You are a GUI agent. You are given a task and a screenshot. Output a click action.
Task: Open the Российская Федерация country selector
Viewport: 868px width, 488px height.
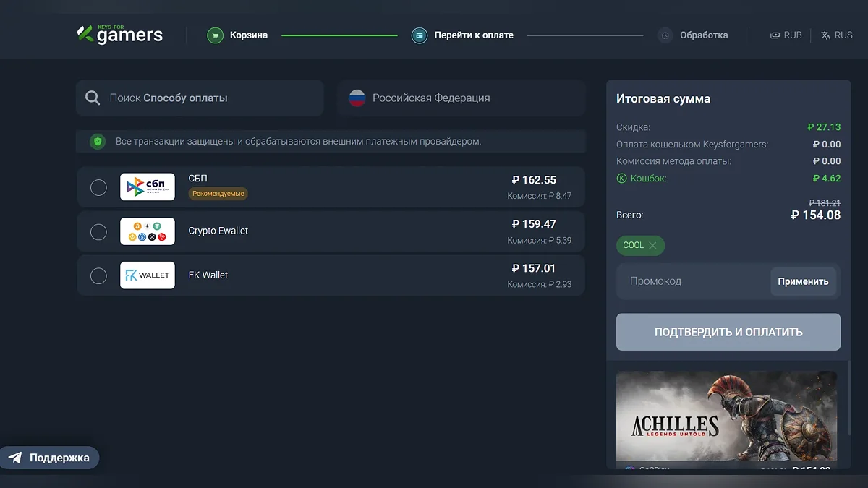(461, 98)
